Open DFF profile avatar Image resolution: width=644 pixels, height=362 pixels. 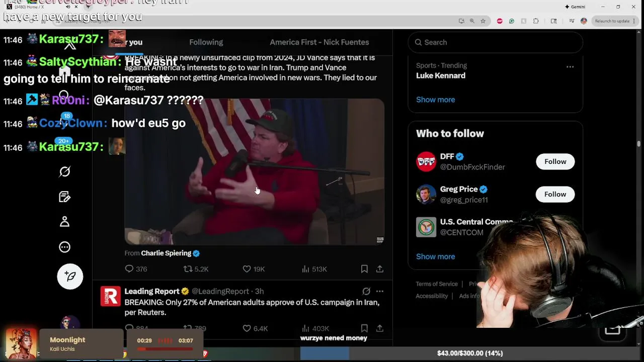tap(426, 161)
